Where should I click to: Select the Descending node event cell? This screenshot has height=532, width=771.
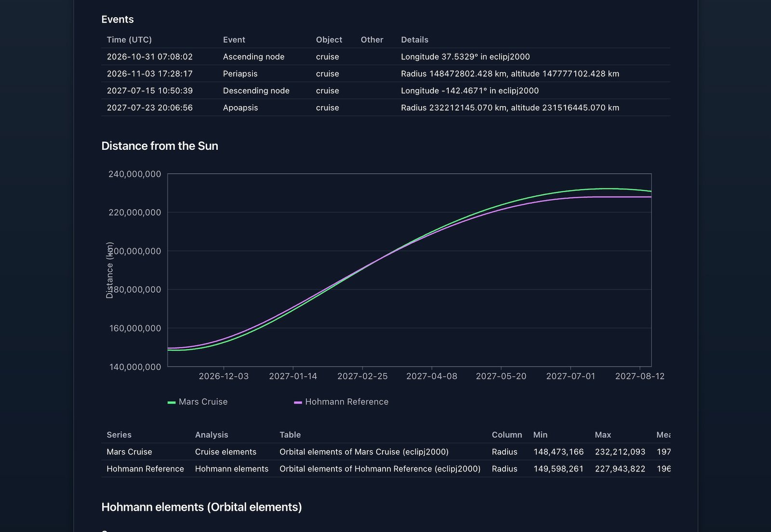click(x=256, y=91)
